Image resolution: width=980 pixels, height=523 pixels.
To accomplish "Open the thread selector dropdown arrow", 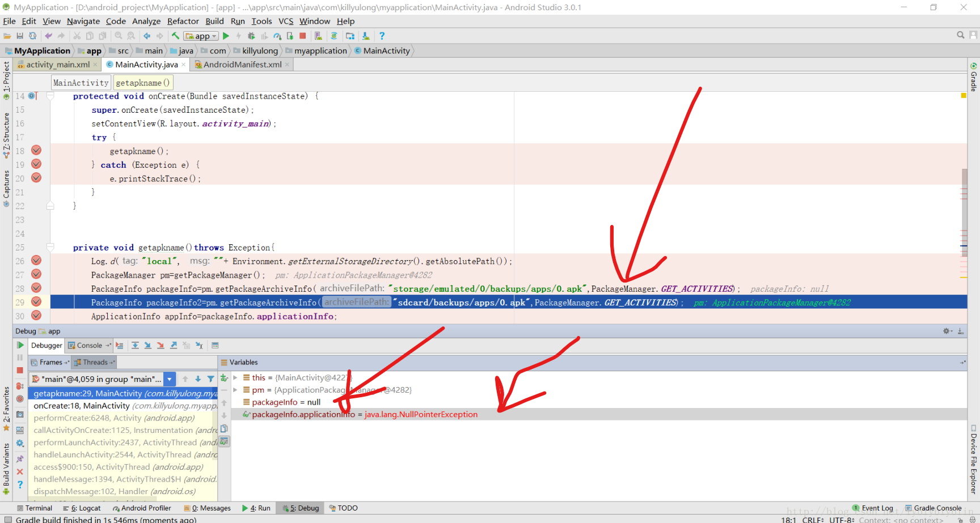I will (170, 379).
